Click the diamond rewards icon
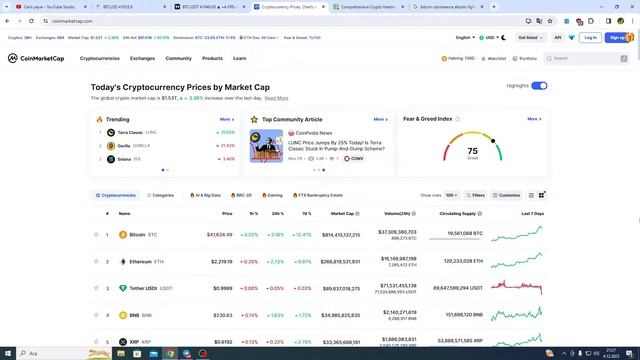The image size is (640, 360). (571, 38)
